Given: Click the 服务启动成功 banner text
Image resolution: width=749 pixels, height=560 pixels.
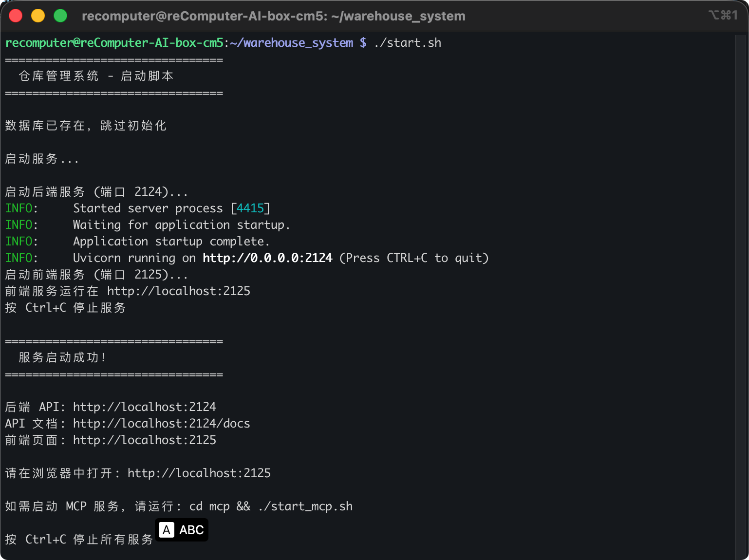Looking at the screenshot, I should [61, 357].
